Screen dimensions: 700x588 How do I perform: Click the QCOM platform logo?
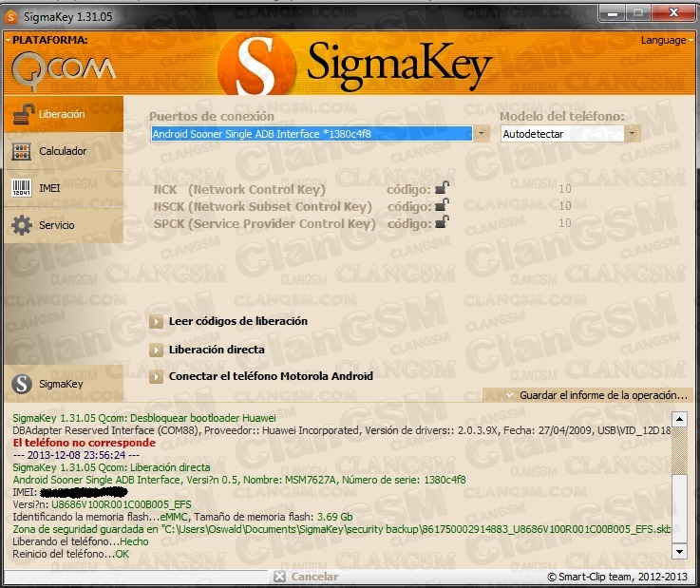(x=64, y=69)
